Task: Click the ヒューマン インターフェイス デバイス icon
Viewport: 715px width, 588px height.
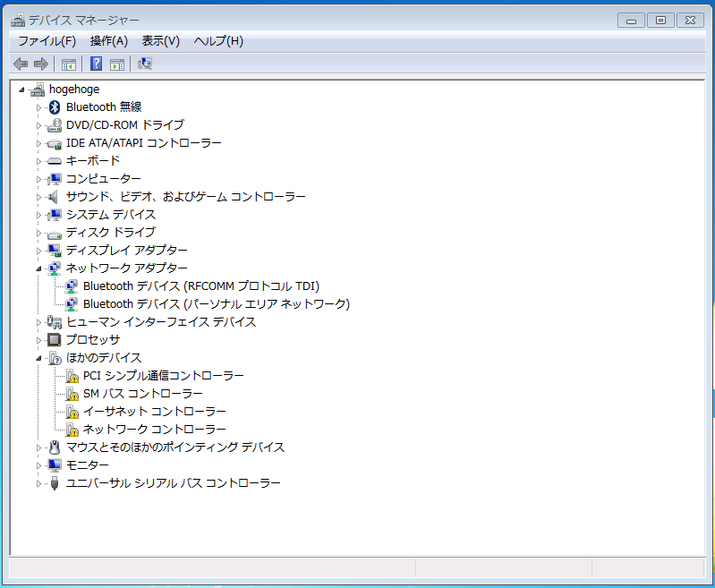Action: [55, 322]
